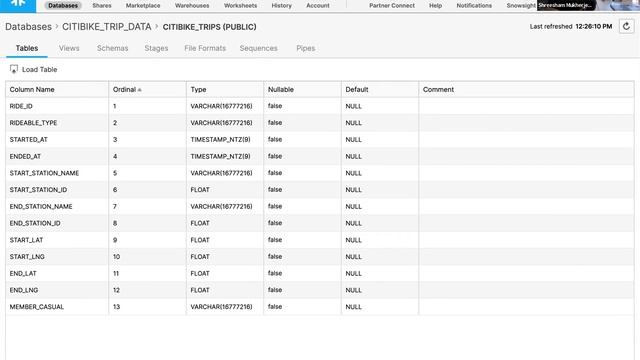Open Partner Connect
Image resolution: width=640 pixels, height=360 pixels.
pyautogui.click(x=392, y=6)
